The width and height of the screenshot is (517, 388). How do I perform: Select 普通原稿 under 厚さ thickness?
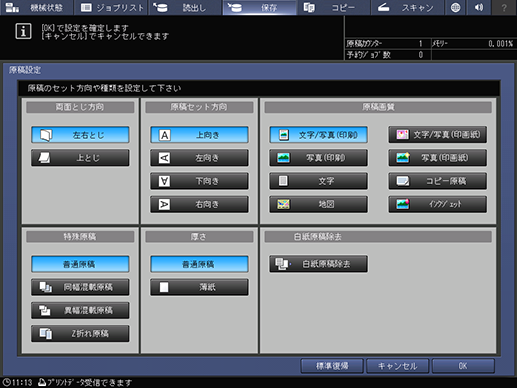click(x=199, y=264)
